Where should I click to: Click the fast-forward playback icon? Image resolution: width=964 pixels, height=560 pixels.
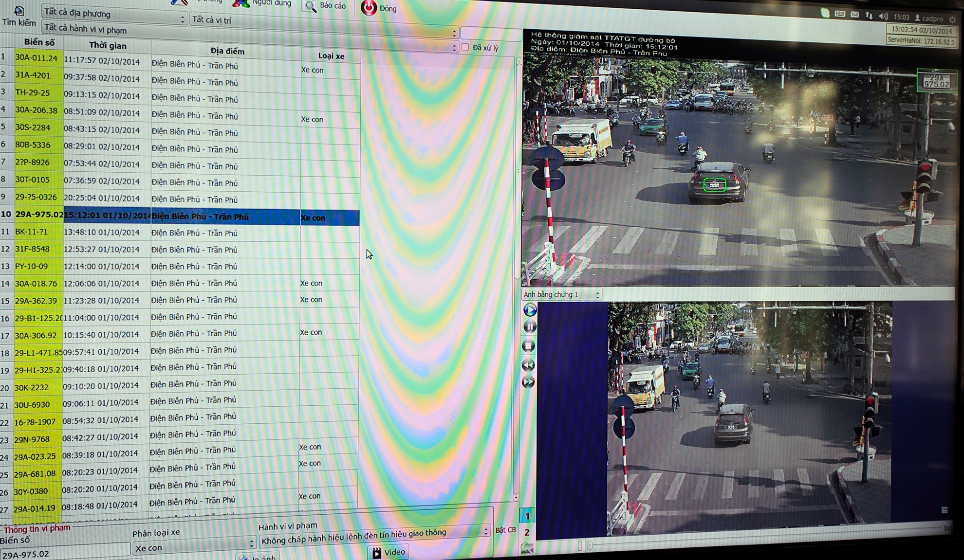(528, 382)
